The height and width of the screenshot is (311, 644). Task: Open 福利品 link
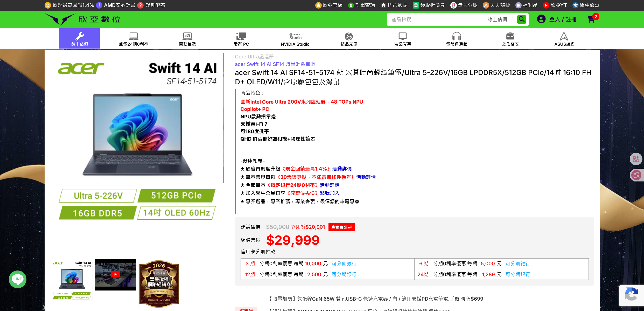point(527,5)
